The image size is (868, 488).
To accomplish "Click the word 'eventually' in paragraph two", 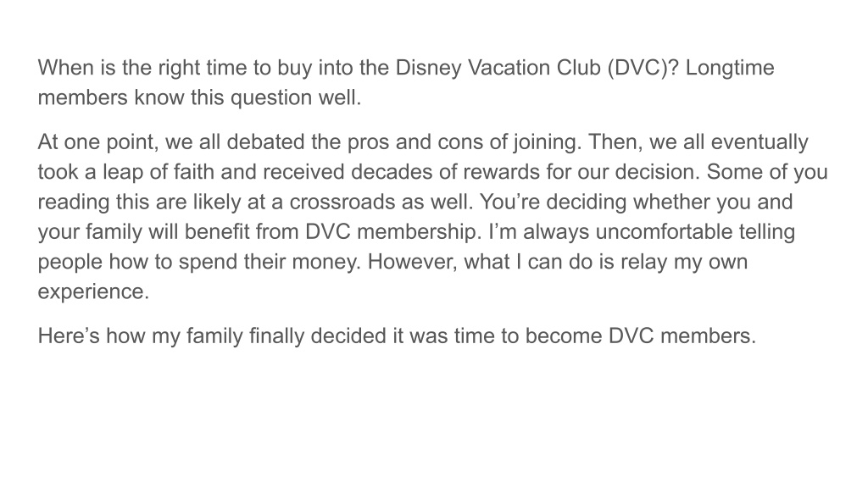I will coord(759,142).
